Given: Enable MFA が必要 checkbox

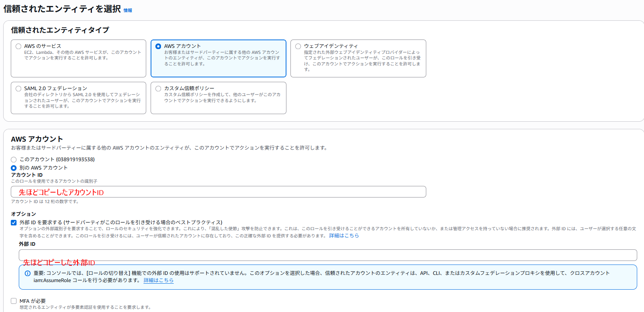Looking at the screenshot, I should [x=14, y=301].
